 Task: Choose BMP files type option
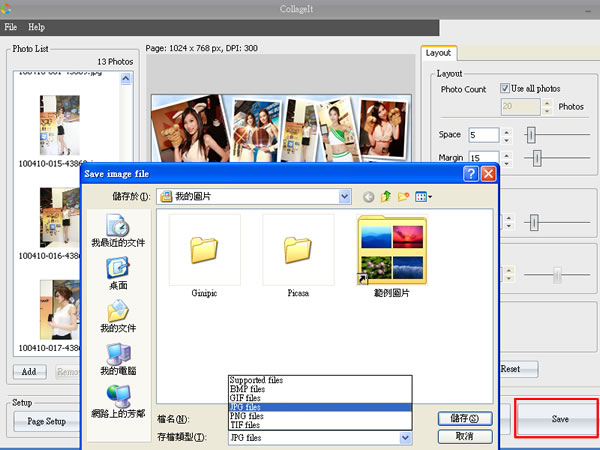click(x=320, y=389)
